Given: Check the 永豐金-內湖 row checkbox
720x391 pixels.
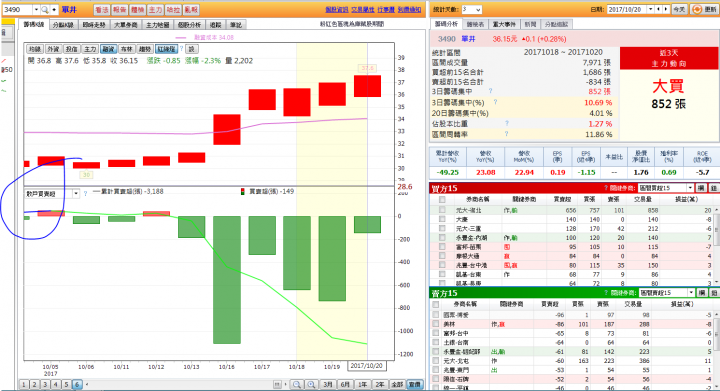Looking at the screenshot, I should click(442, 238).
